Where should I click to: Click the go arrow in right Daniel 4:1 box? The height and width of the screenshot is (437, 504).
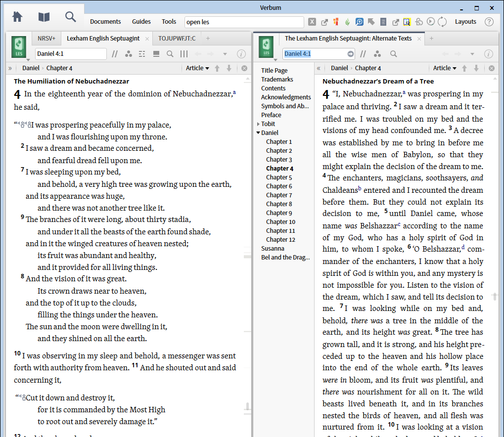click(x=350, y=54)
